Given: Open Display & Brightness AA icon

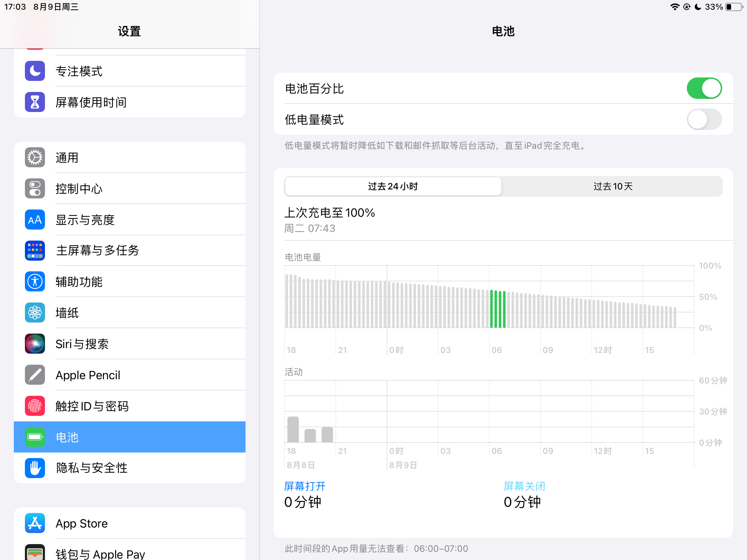Looking at the screenshot, I should click(35, 220).
